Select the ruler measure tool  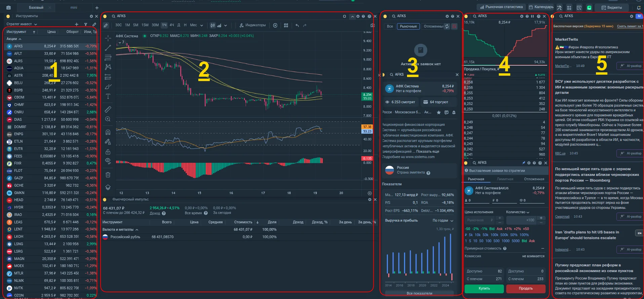click(108, 109)
